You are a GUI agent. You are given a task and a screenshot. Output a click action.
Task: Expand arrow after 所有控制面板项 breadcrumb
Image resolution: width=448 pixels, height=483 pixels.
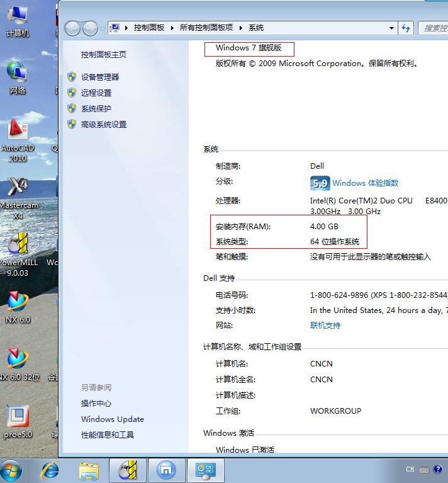pyautogui.click(x=241, y=28)
